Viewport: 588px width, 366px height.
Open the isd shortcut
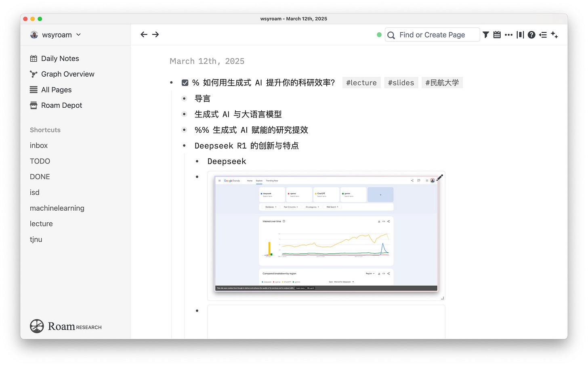35,192
